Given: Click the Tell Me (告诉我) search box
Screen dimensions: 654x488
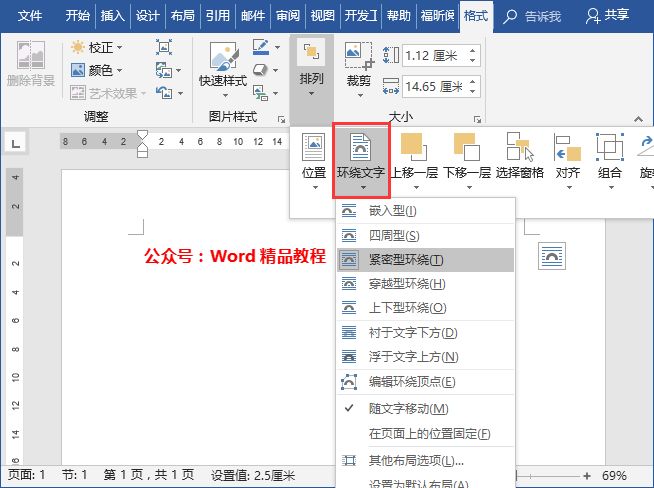Looking at the screenshot, I should pos(532,16).
